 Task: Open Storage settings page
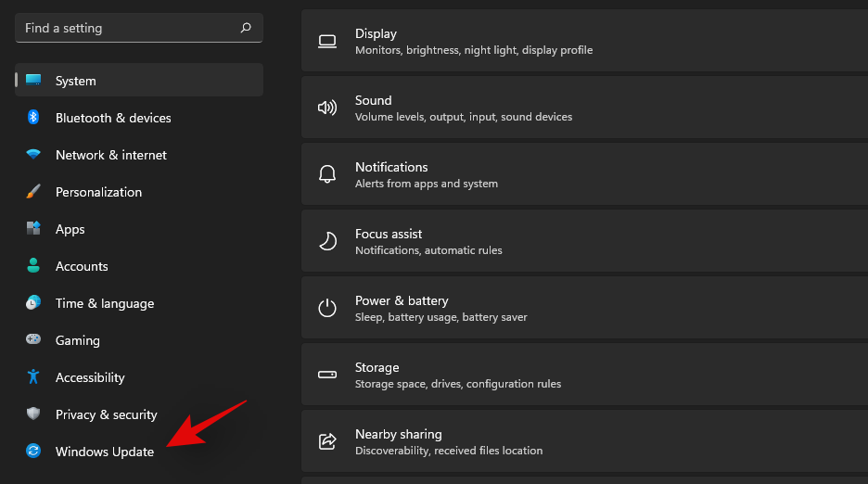pos(584,375)
